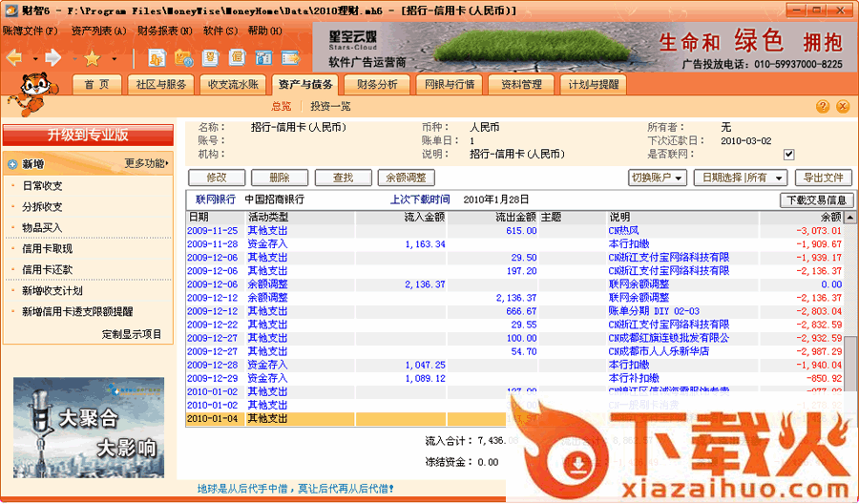Click the 下载交易信息 button
Image resolution: width=859 pixels, height=504 pixels.
(x=817, y=199)
